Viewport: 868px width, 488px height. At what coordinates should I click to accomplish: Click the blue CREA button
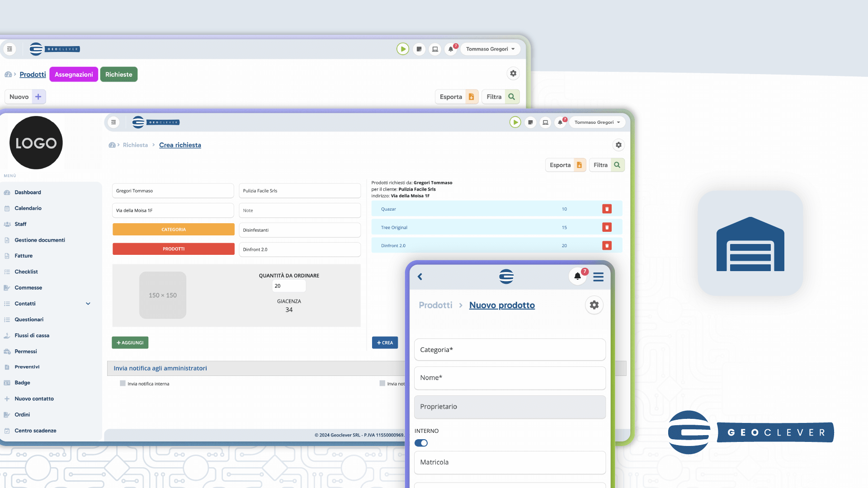[385, 343]
